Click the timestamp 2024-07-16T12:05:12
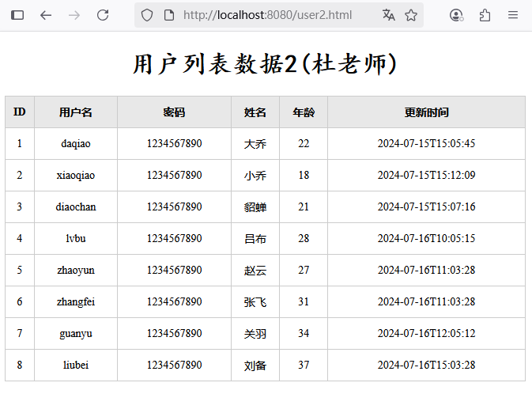This screenshot has height=394, width=532. (x=426, y=334)
